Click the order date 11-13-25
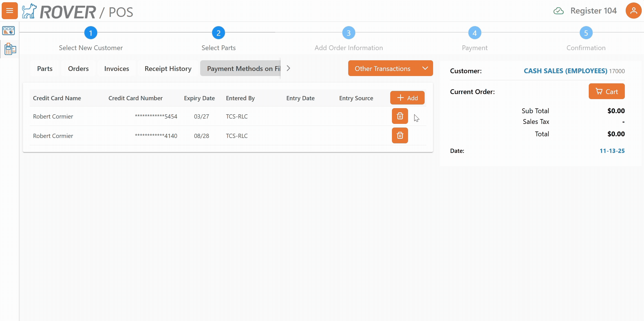Screen dimensions: 644x321 click(612, 151)
